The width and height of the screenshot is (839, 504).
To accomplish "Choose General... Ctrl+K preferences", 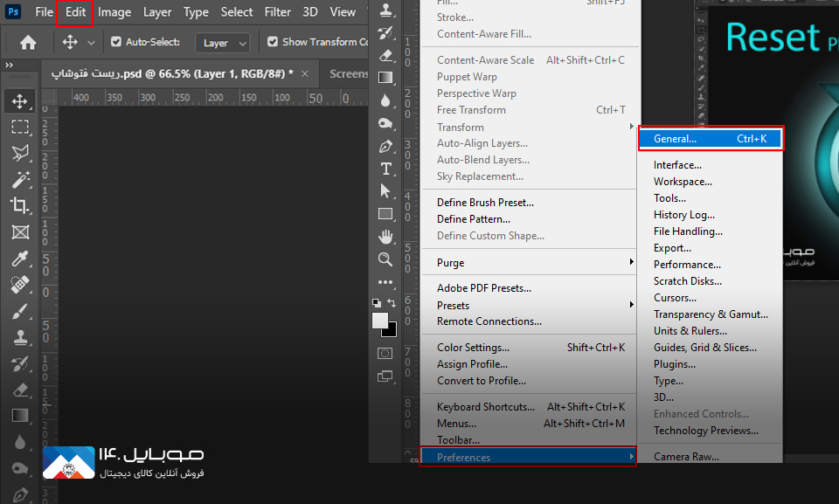I will tap(710, 139).
